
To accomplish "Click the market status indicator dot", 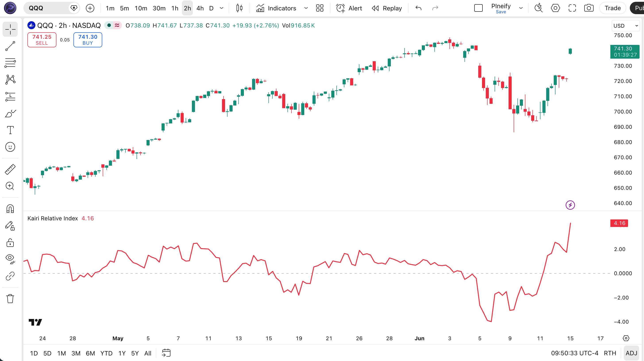I will click(109, 25).
